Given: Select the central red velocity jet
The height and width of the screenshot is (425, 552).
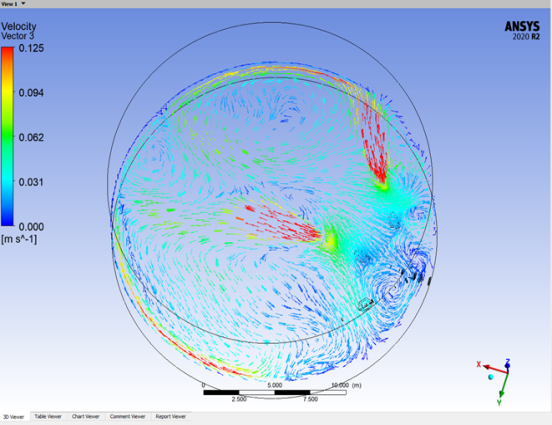Looking at the screenshot, I should [283, 224].
